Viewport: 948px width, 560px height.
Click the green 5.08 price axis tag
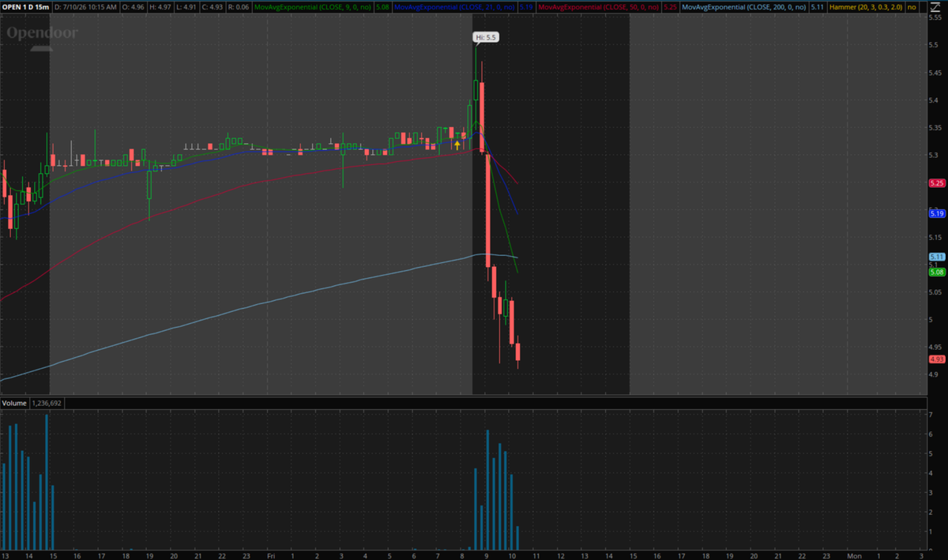(x=937, y=272)
